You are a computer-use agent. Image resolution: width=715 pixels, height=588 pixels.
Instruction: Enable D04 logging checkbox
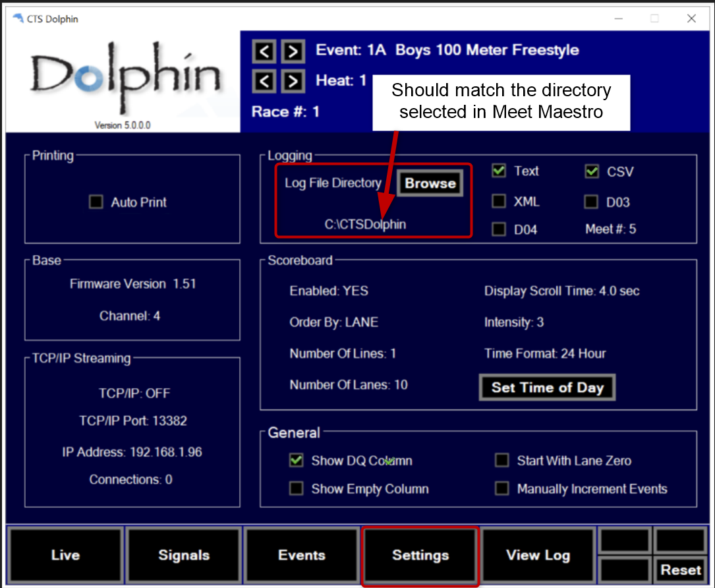499,229
